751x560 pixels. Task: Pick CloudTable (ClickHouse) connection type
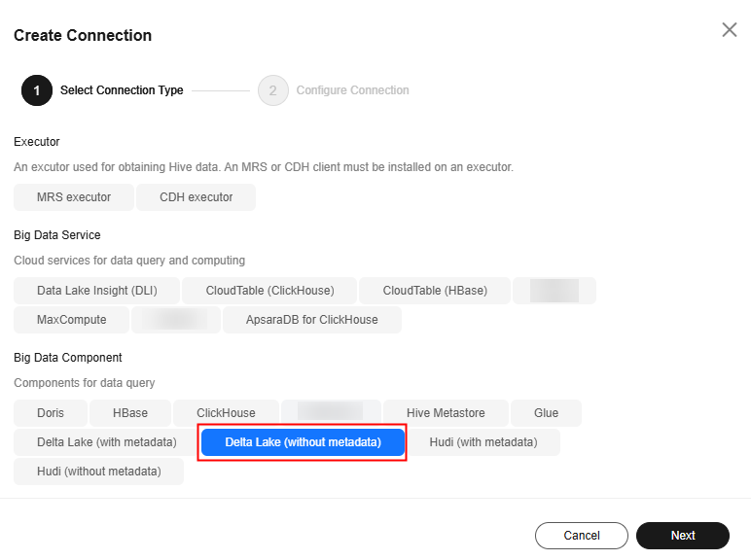269,291
